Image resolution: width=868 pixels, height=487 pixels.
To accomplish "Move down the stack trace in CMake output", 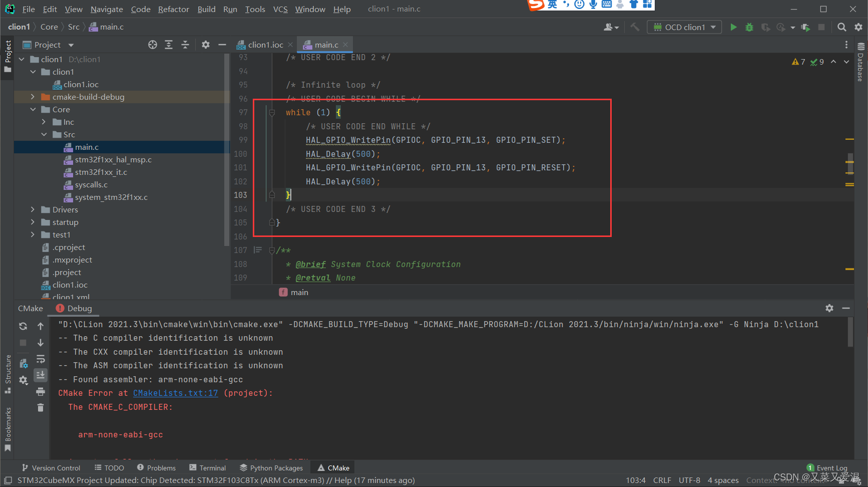I will (41, 343).
